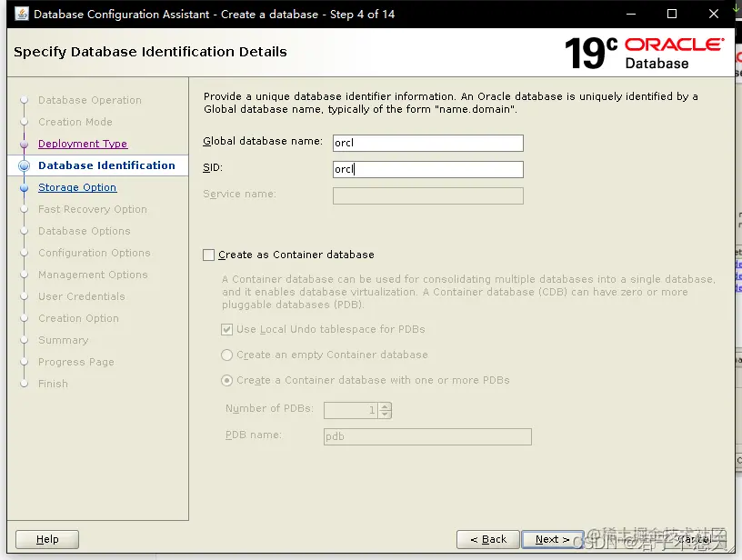Click Management Options step label

click(93, 275)
